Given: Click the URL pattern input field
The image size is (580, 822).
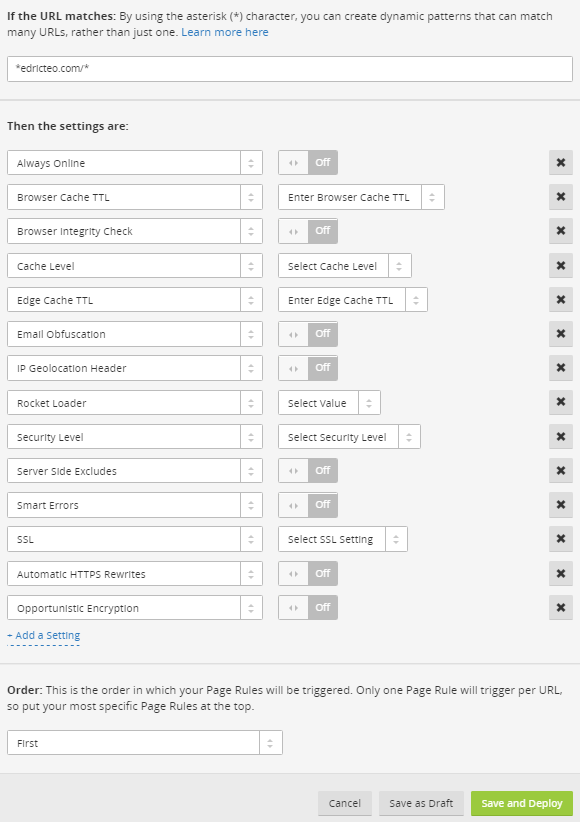Looking at the screenshot, I should (290, 69).
